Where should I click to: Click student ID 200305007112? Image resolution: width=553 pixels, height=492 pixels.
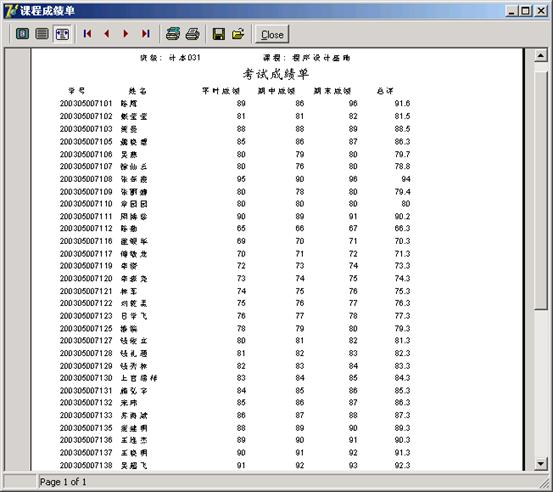click(x=86, y=228)
